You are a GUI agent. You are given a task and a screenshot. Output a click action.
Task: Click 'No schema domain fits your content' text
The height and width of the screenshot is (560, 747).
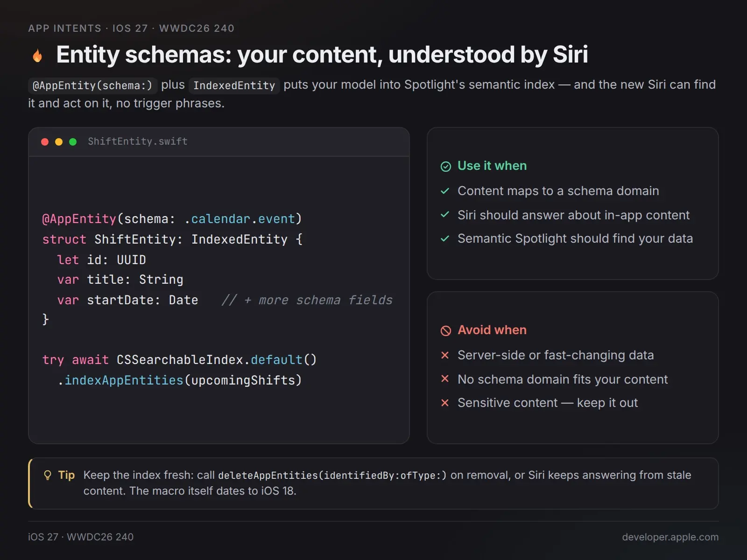tap(563, 379)
